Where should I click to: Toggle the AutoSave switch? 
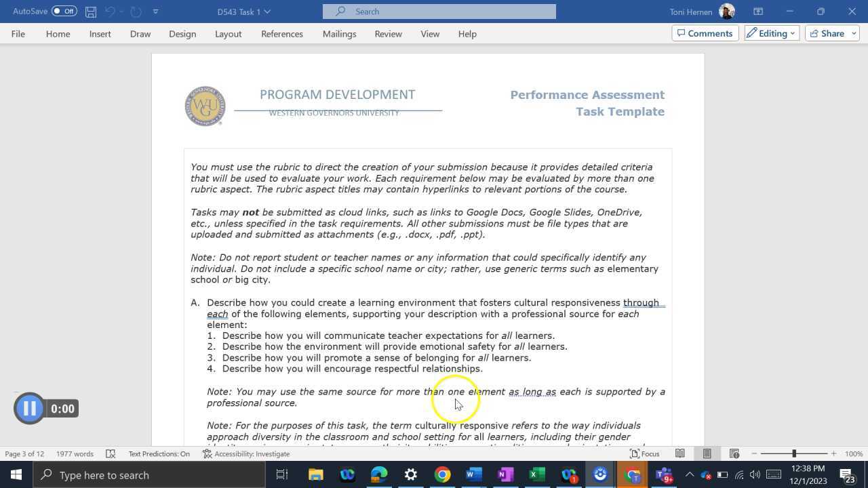coord(64,12)
